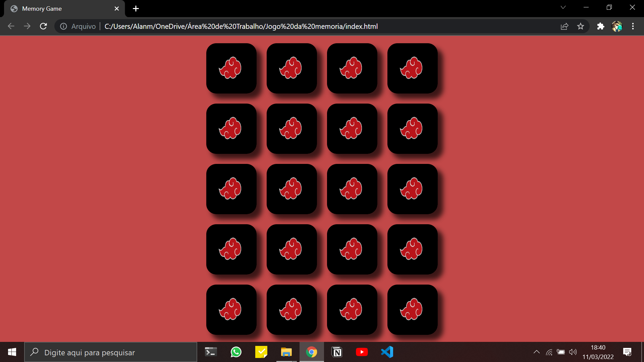Open File Explorer from taskbar
This screenshot has width=644, height=362.
(286, 352)
